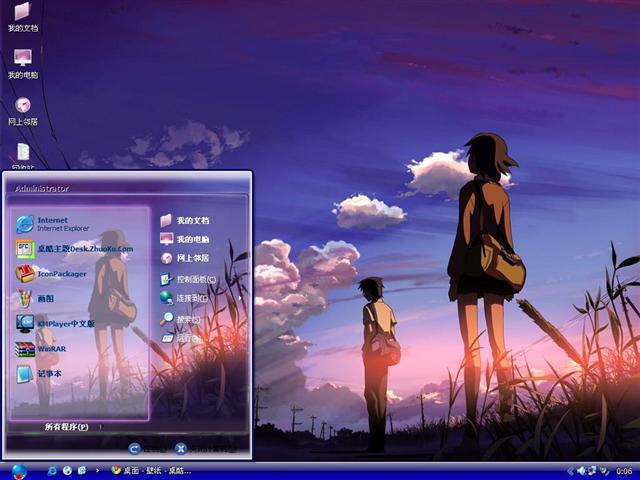Expand hidden system tray icons chevron
This screenshot has height=480, width=640.
click(x=570, y=471)
